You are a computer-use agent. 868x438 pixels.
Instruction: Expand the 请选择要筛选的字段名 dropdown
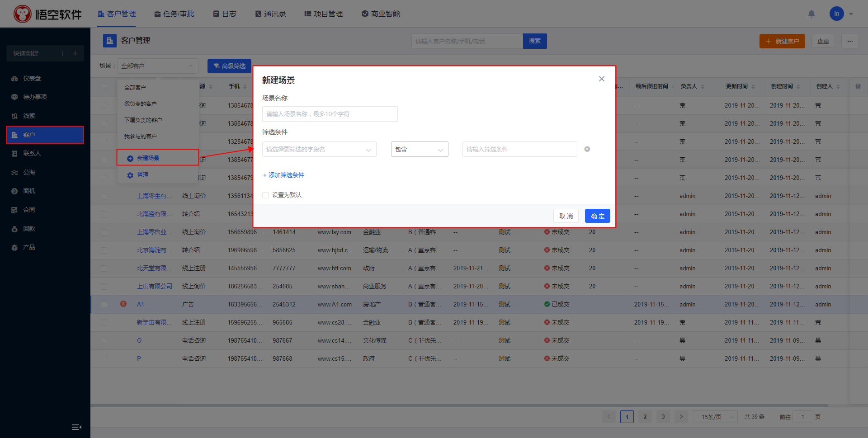(x=319, y=149)
